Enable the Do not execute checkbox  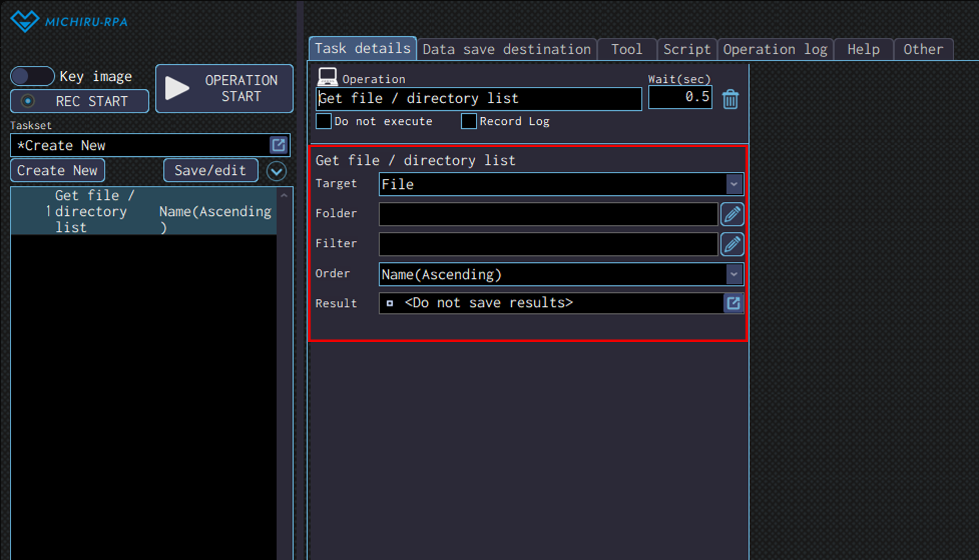coord(323,121)
